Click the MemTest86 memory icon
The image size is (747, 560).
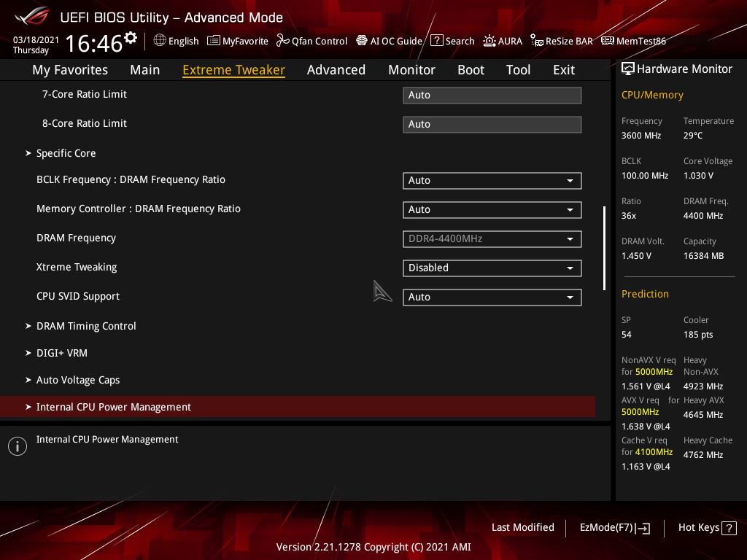point(608,41)
